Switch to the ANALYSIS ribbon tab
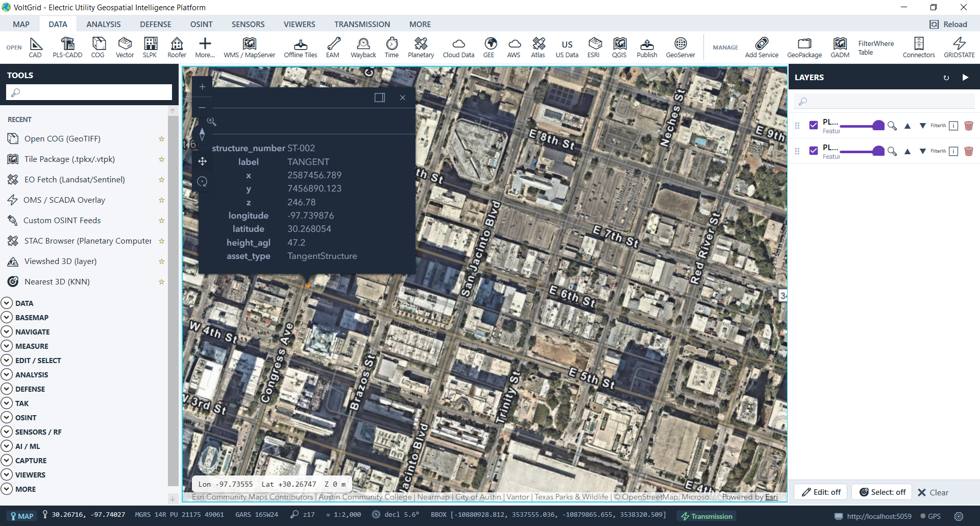This screenshot has width=980, height=526. 104,24
